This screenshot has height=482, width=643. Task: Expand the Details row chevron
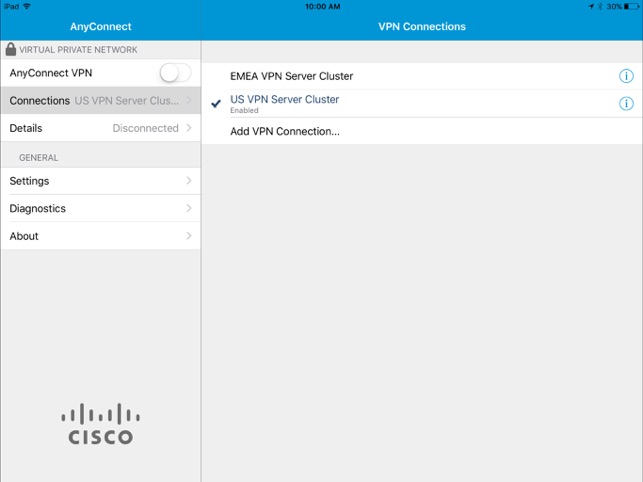click(x=189, y=128)
